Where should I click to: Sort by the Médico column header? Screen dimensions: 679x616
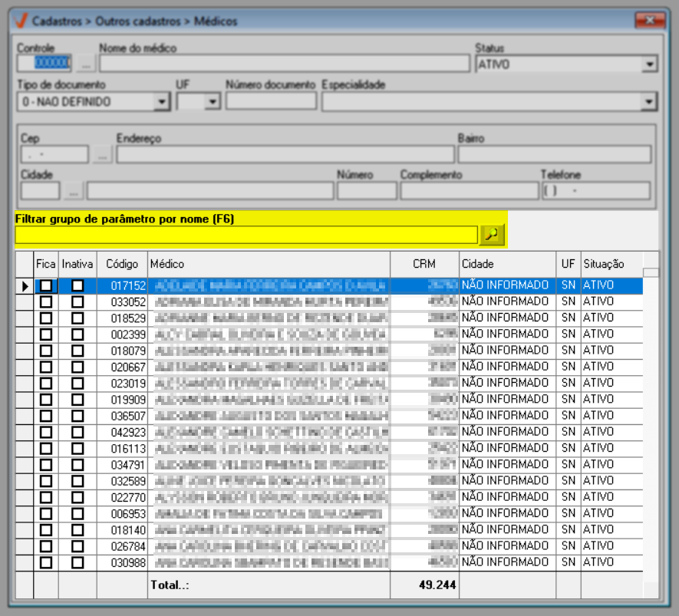tap(269, 264)
